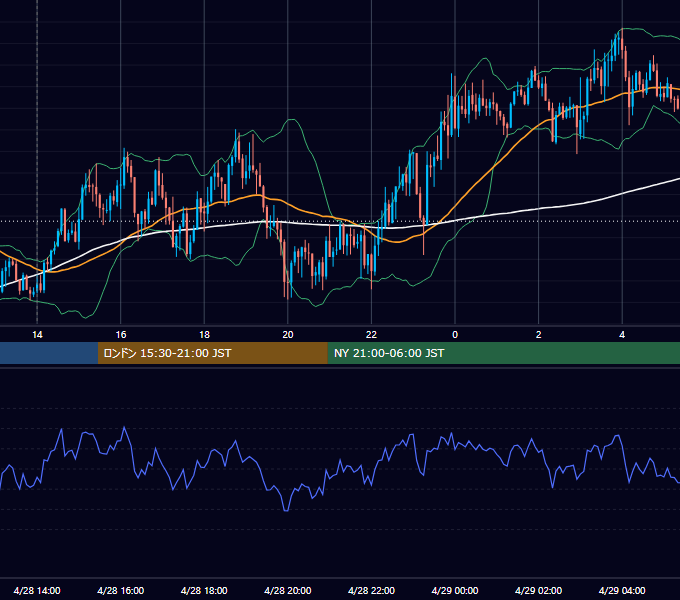Select the ロンドン 15:30-21:00 JST session bar
The height and width of the screenshot is (600, 680).
pyautogui.click(x=212, y=353)
